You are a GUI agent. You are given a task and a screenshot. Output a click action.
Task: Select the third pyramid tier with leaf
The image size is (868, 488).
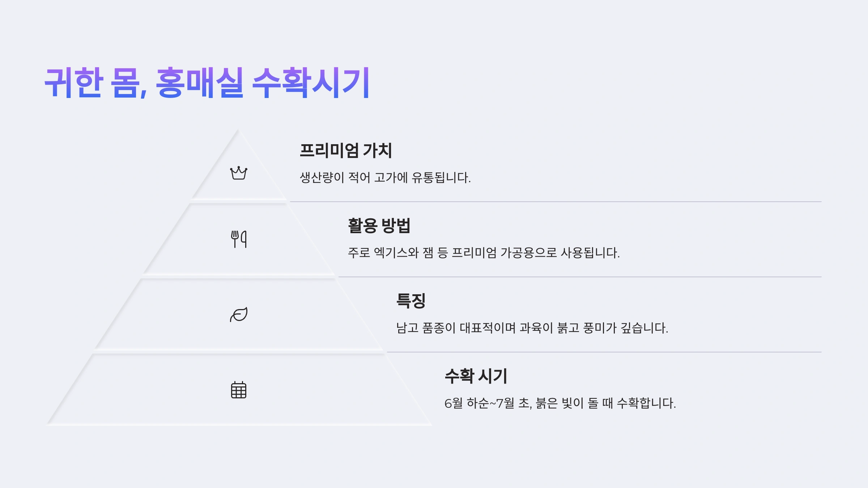(239, 314)
